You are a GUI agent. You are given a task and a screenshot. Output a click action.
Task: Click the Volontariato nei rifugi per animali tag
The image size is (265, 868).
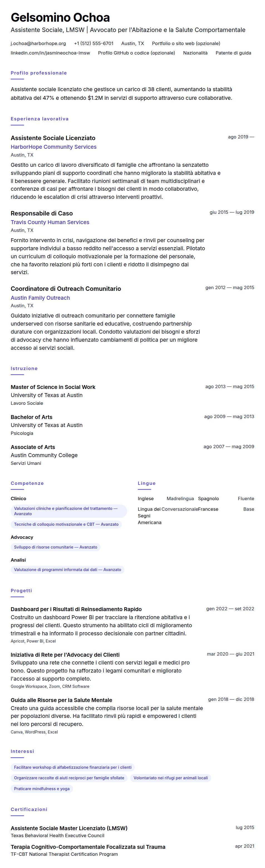tap(171, 778)
